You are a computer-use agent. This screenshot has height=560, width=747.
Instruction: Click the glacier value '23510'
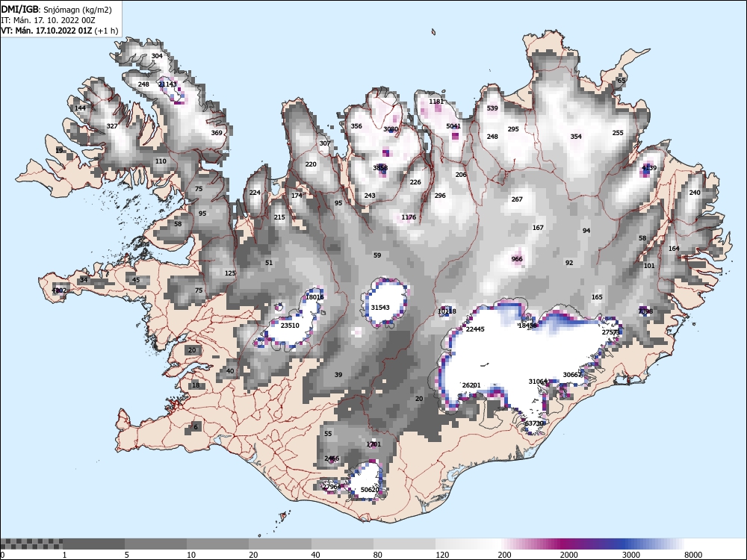290,326
